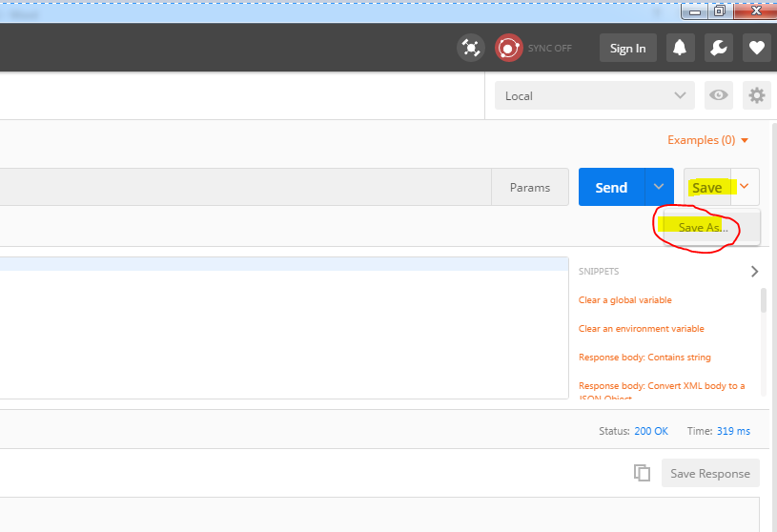
Task: Open manage environments gear icon
Action: [x=757, y=95]
